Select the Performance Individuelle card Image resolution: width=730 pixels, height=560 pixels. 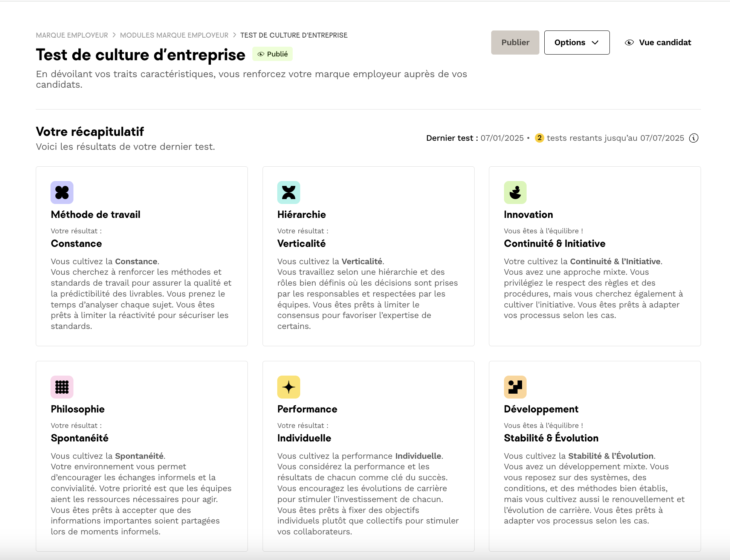click(368, 456)
